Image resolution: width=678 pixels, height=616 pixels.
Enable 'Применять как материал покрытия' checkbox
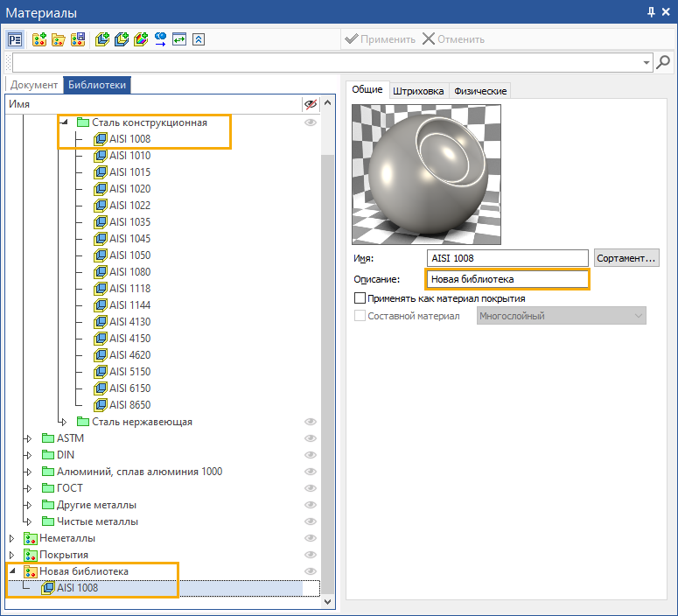tap(360, 298)
